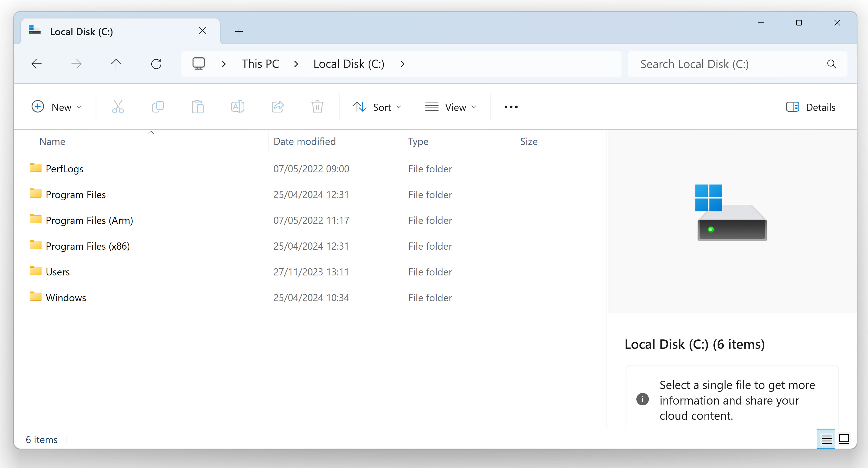Open the See more ellipsis menu
Image resolution: width=868 pixels, height=468 pixels.
click(511, 107)
